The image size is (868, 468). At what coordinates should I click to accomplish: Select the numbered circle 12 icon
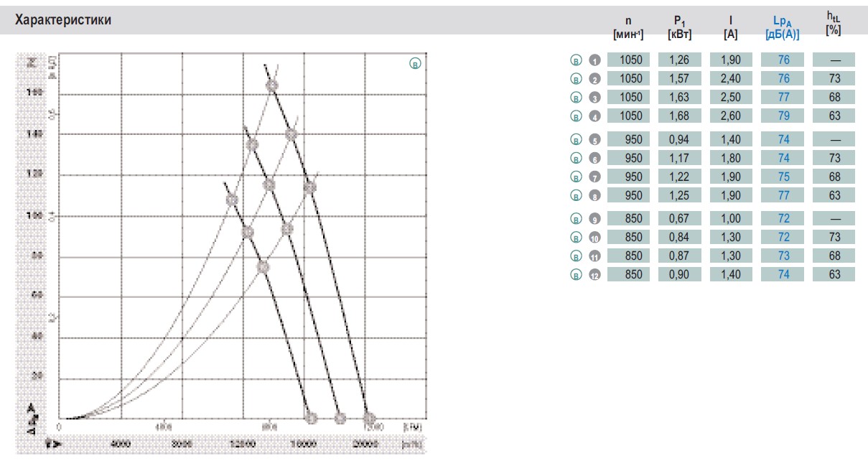point(594,275)
